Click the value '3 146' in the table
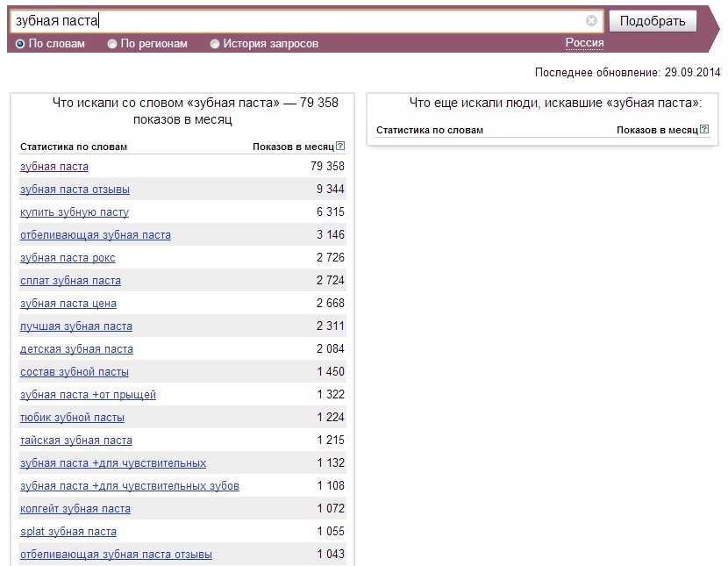 tap(331, 234)
